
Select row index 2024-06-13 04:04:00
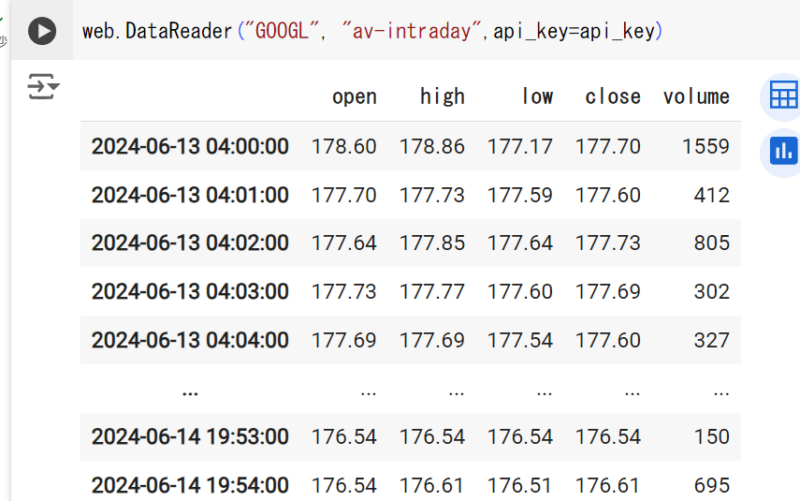(190, 340)
